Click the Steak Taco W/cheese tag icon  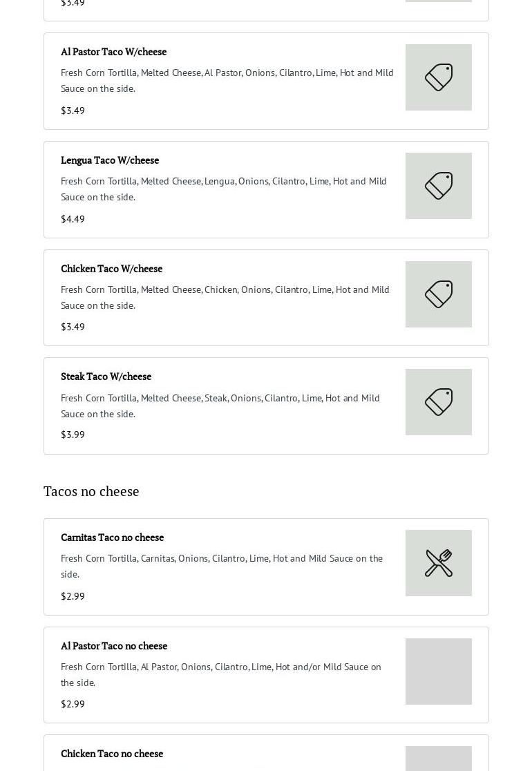coord(438,402)
